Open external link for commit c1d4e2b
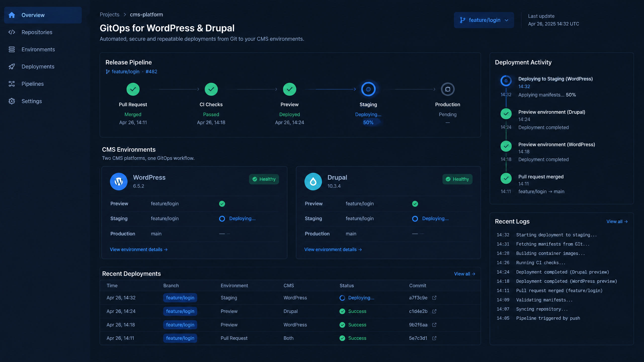This screenshot has height=362, width=644. tap(434, 311)
